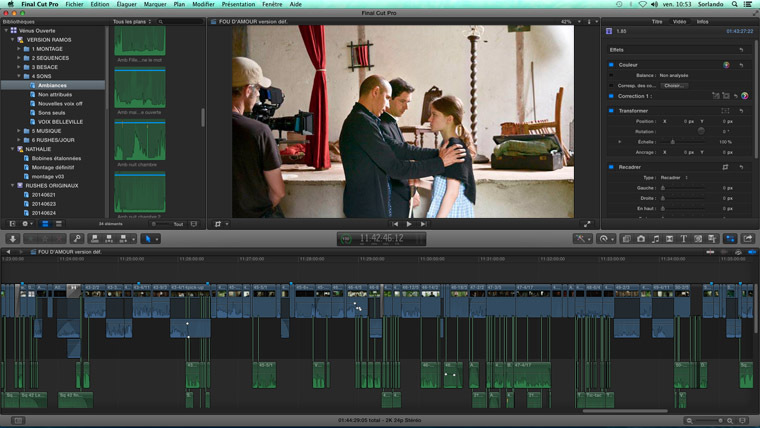This screenshot has height=428, width=760.
Task: Open the generators browser
Action: point(698,238)
